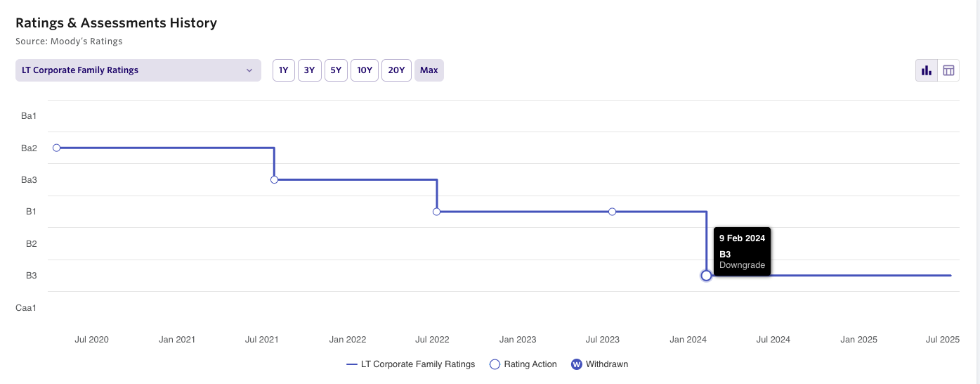Click the B1 marker near Jul 2023

[x=612, y=212]
